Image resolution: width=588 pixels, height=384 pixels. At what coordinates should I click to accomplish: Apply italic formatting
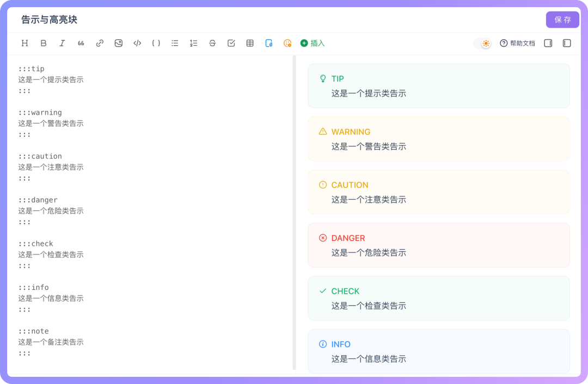click(62, 43)
